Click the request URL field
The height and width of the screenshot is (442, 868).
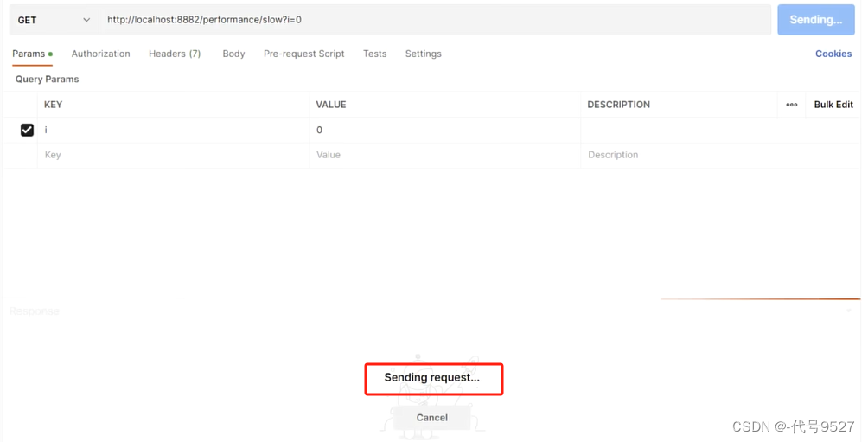[x=435, y=20]
